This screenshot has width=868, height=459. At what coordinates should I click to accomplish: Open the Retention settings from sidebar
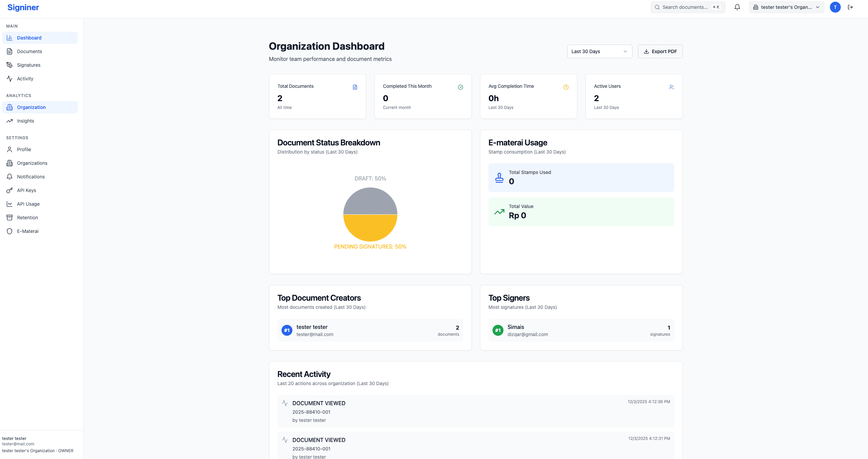point(27,217)
